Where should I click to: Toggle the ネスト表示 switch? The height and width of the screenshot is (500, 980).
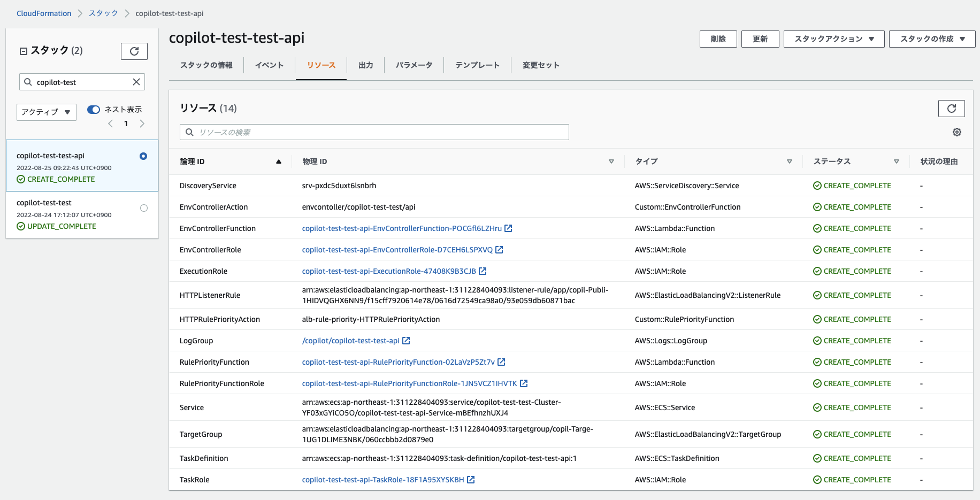click(94, 110)
